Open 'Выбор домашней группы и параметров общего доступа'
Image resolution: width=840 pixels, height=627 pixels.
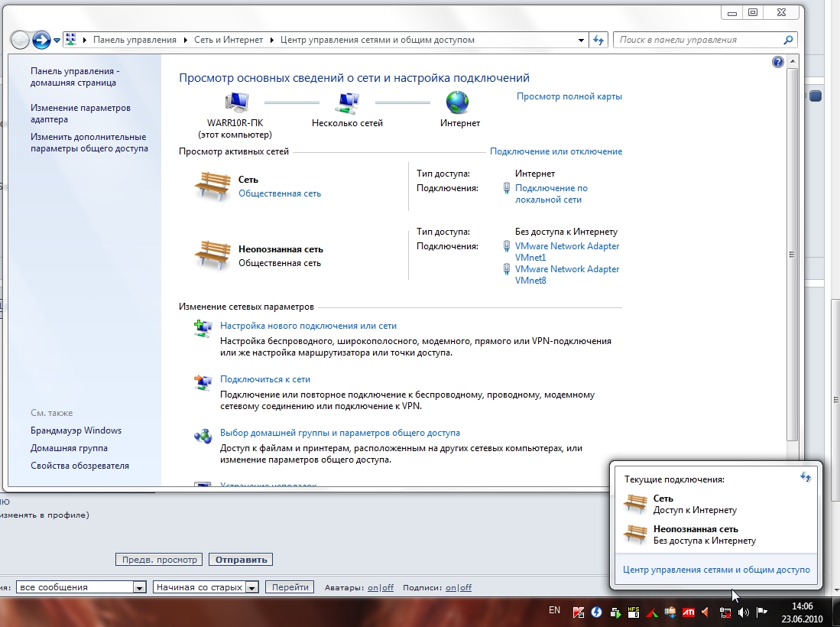click(x=340, y=433)
